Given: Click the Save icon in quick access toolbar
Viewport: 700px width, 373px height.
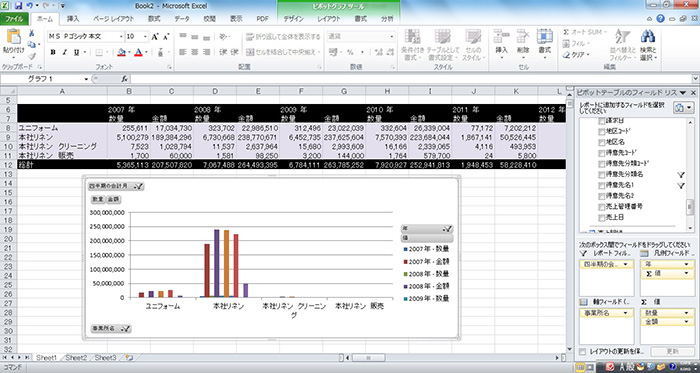Looking at the screenshot, I should point(18,5).
